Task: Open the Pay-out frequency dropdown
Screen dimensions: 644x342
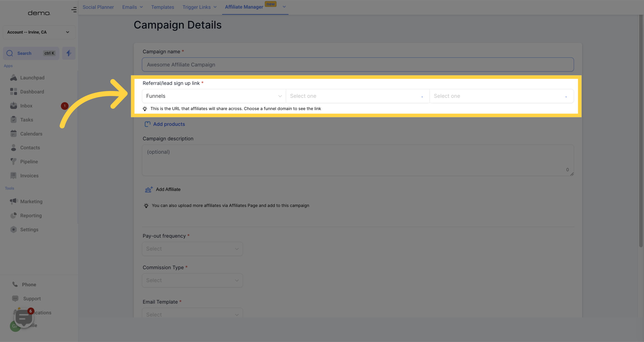Action: click(x=192, y=249)
